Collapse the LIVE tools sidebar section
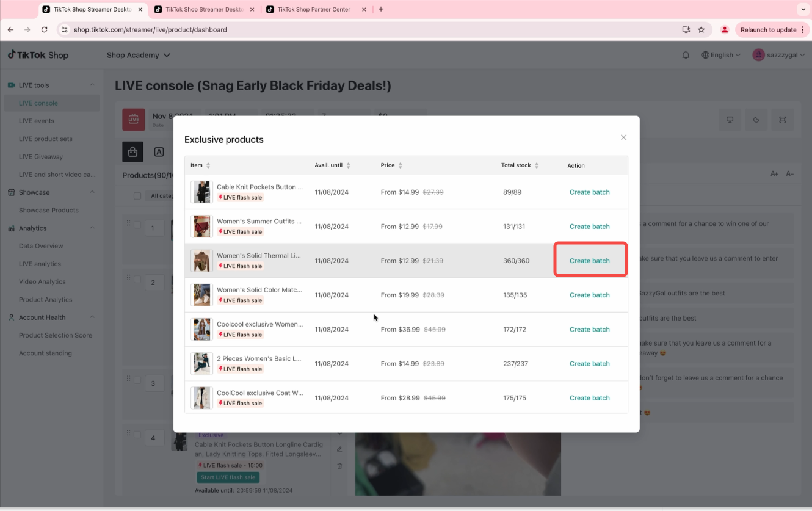The width and height of the screenshot is (812, 511). [92, 85]
